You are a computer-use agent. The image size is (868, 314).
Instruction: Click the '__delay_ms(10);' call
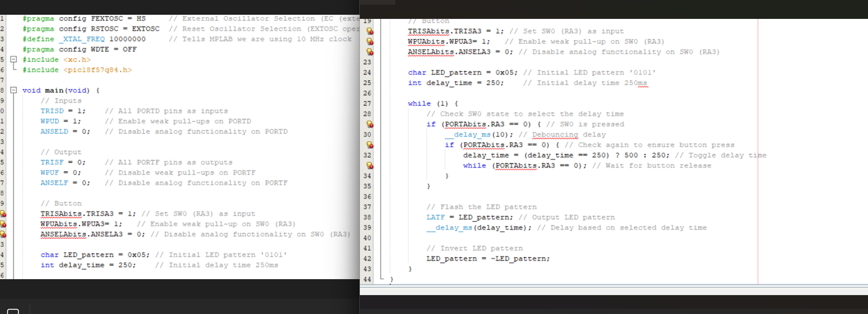(479, 135)
